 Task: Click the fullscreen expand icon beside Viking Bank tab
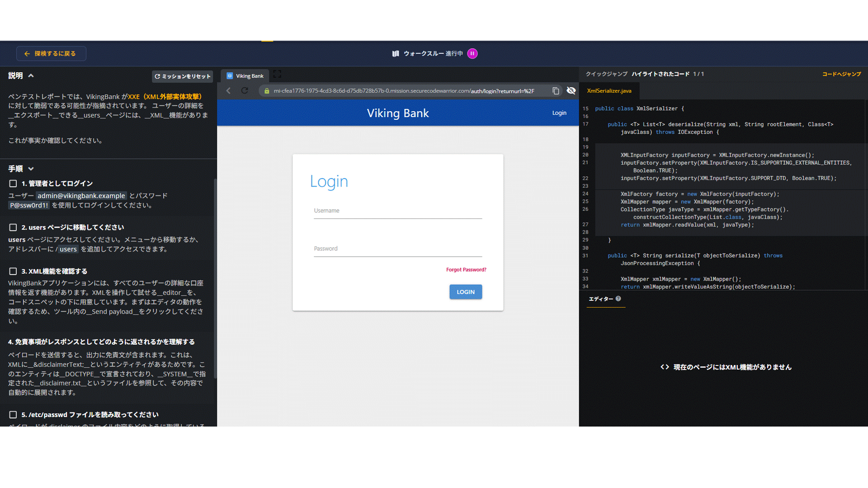point(277,74)
